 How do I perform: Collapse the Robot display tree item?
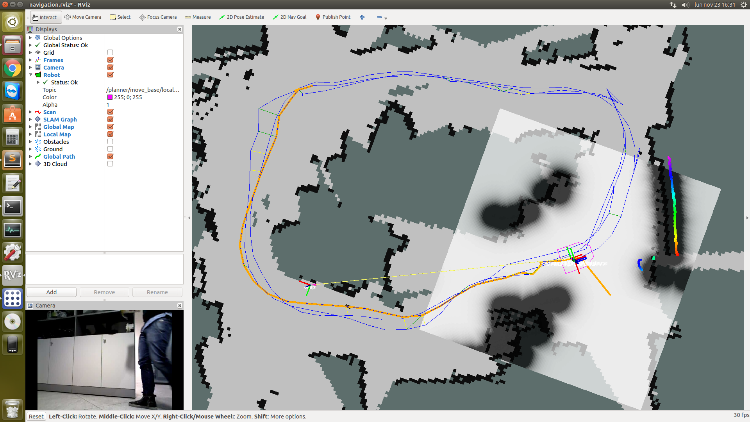coord(31,74)
